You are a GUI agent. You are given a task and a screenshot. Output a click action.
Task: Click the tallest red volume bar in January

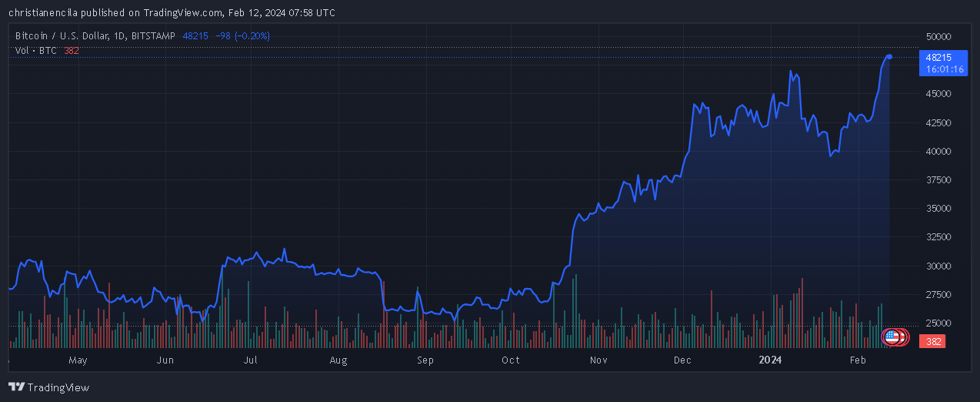coord(802,312)
